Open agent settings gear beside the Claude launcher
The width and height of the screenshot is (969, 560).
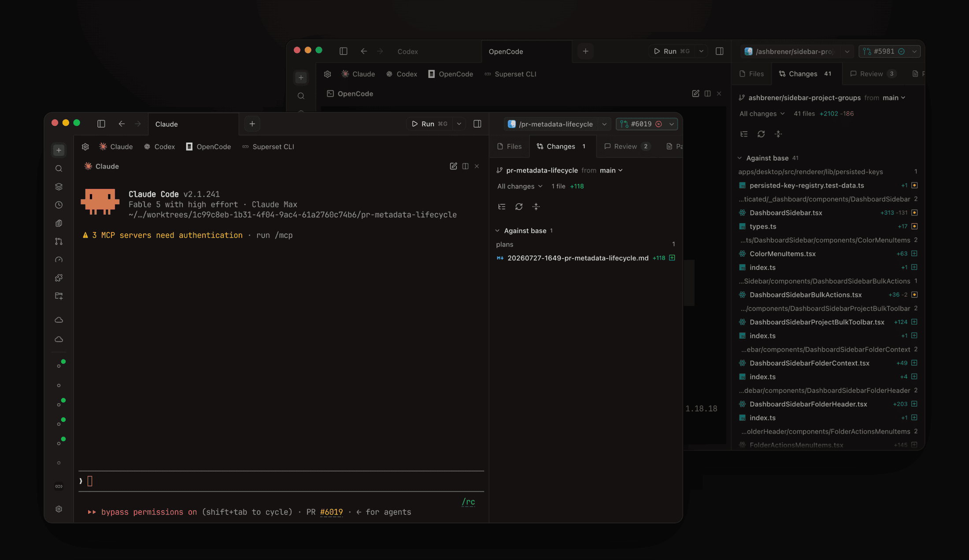click(85, 147)
